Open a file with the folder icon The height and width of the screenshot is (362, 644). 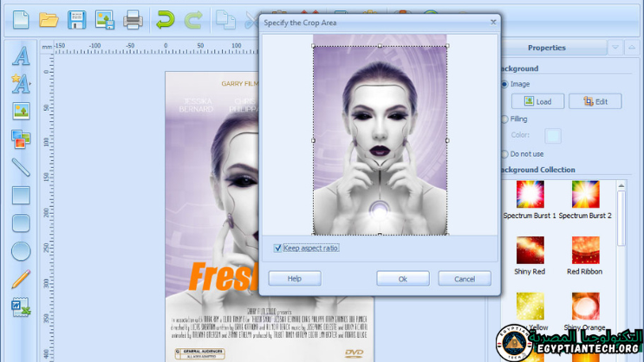[49, 19]
